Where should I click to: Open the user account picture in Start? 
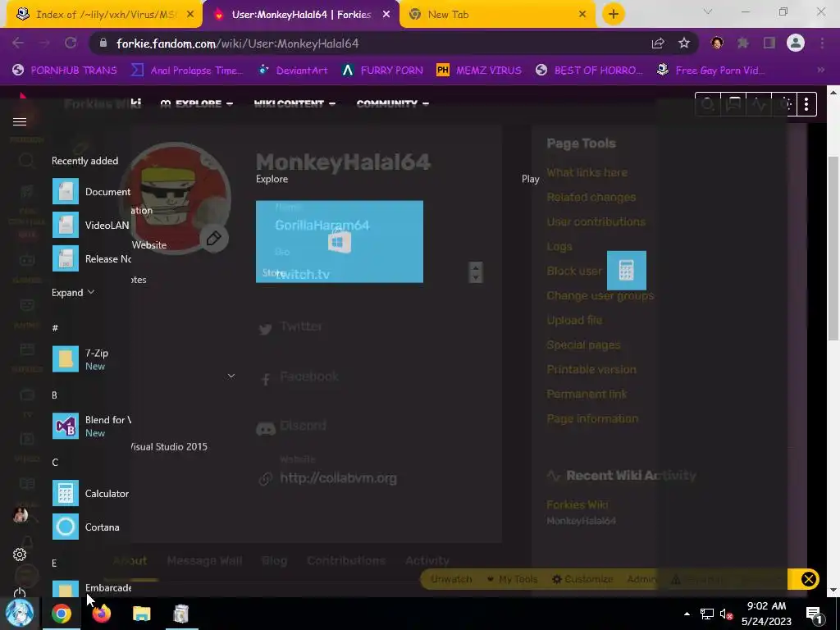(21, 515)
